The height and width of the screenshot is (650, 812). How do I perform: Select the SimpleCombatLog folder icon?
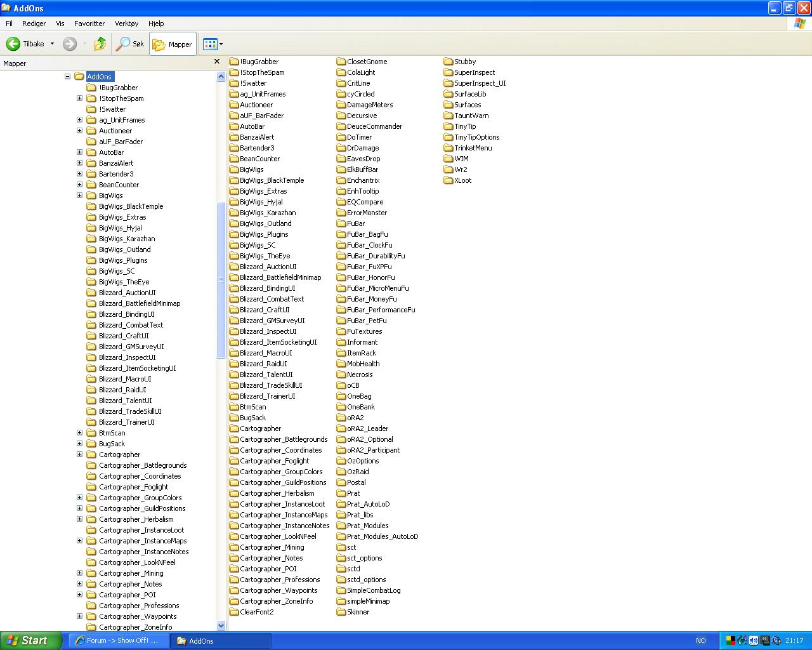[341, 590]
